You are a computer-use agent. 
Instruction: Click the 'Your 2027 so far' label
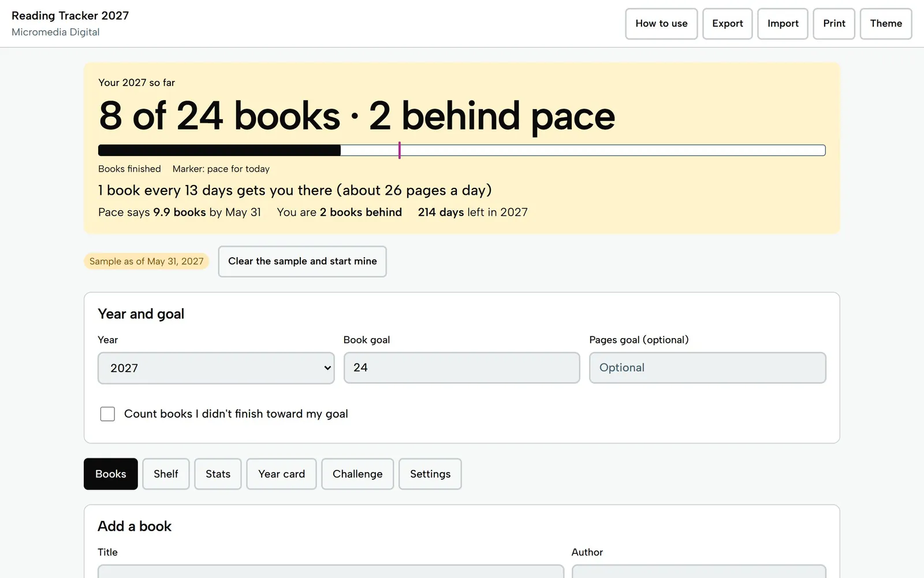pyautogui.click(x=136, y=83)
